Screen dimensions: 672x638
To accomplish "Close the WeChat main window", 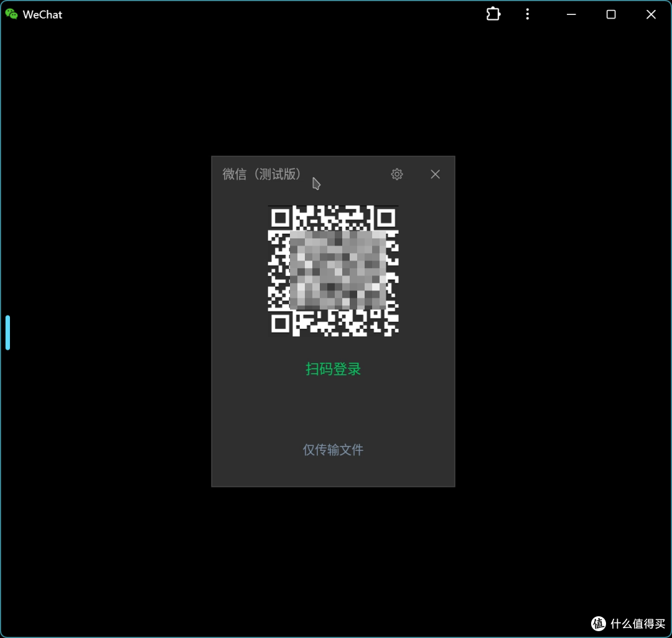I will pyautogui.click(x=651, y=14).
